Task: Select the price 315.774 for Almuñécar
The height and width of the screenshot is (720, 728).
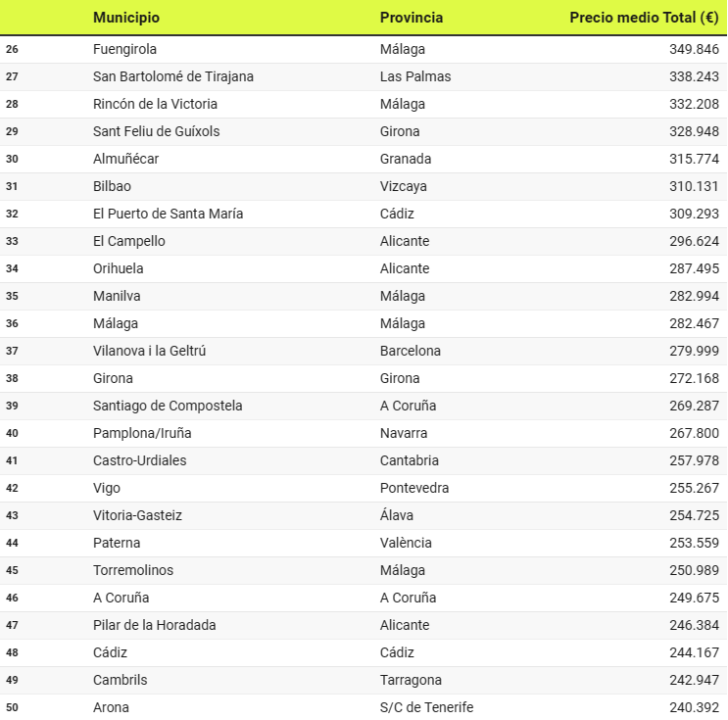Action: 694,159
